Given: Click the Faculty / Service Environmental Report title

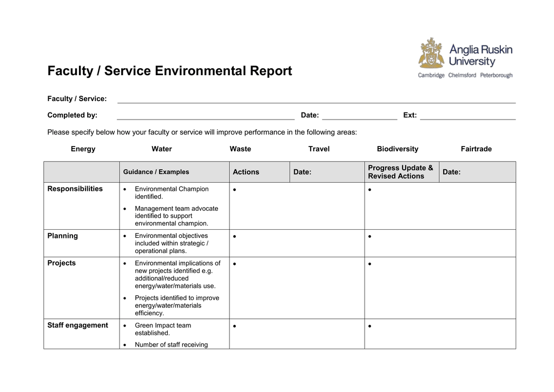Looking at the screenshot, I should point(170,71).
